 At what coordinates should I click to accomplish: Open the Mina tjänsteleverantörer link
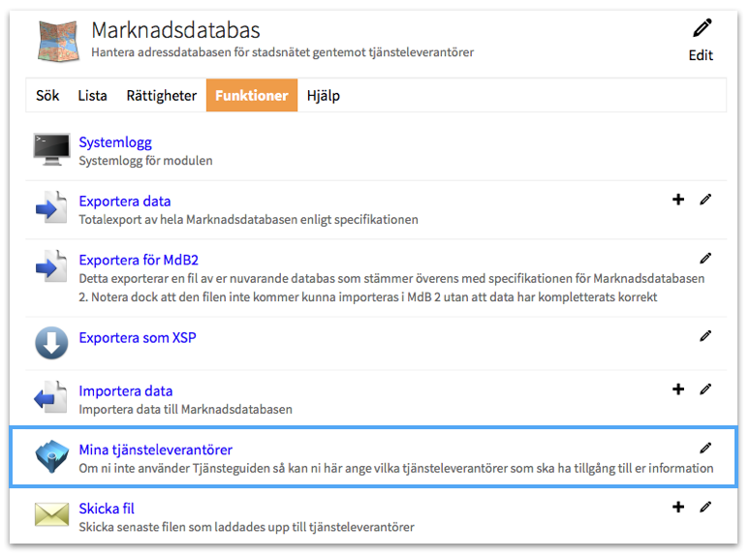(155, 450)
